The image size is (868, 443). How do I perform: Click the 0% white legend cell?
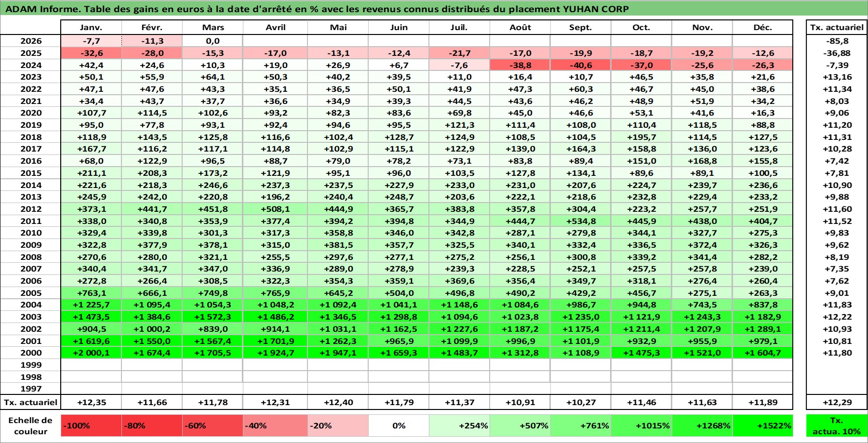(x=399, y=426)
